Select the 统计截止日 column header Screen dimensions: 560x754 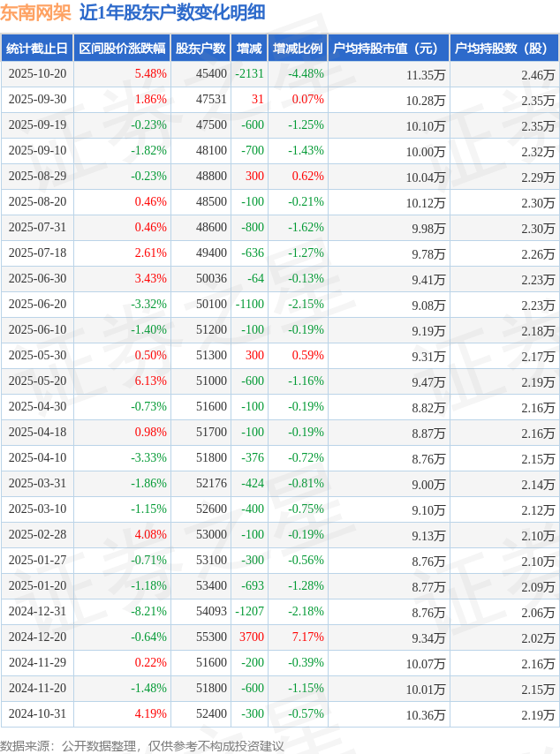point(36,49)
